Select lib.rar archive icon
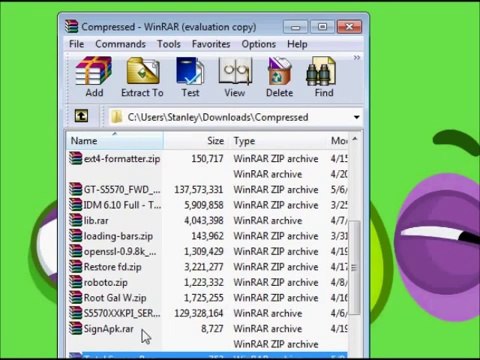The width and height of the screenshot is (480, 360). pos(76,220)
